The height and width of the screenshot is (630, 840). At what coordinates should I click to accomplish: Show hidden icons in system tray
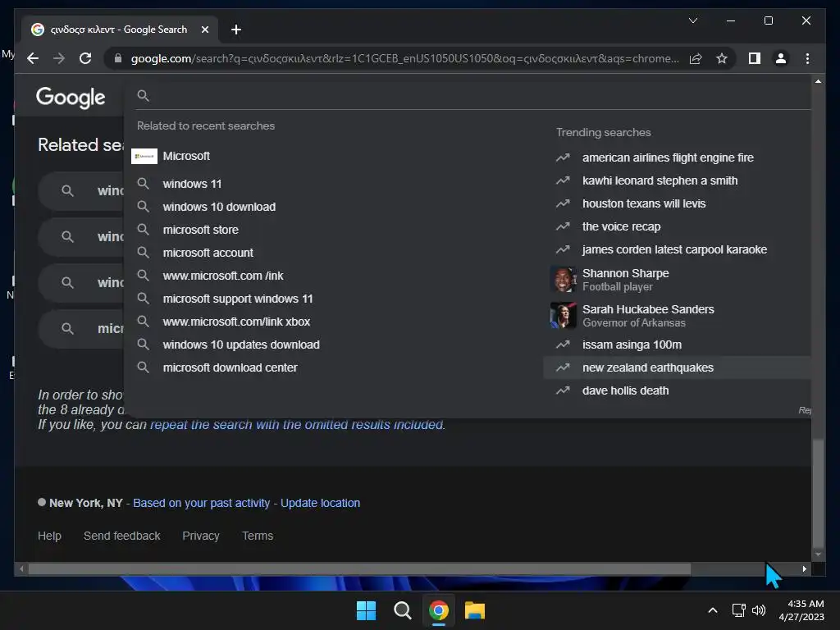click(713, 610)
